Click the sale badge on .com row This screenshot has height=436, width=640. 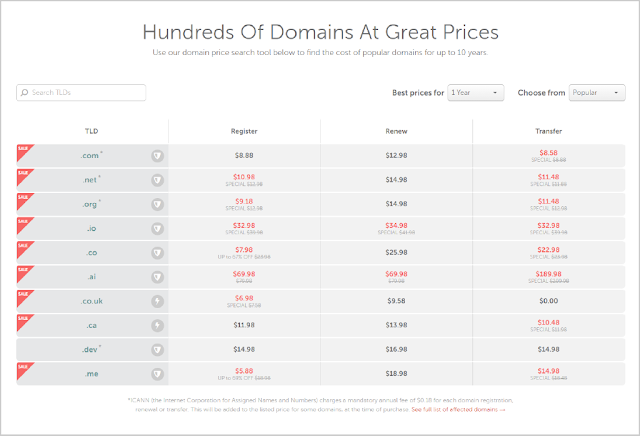24,151
